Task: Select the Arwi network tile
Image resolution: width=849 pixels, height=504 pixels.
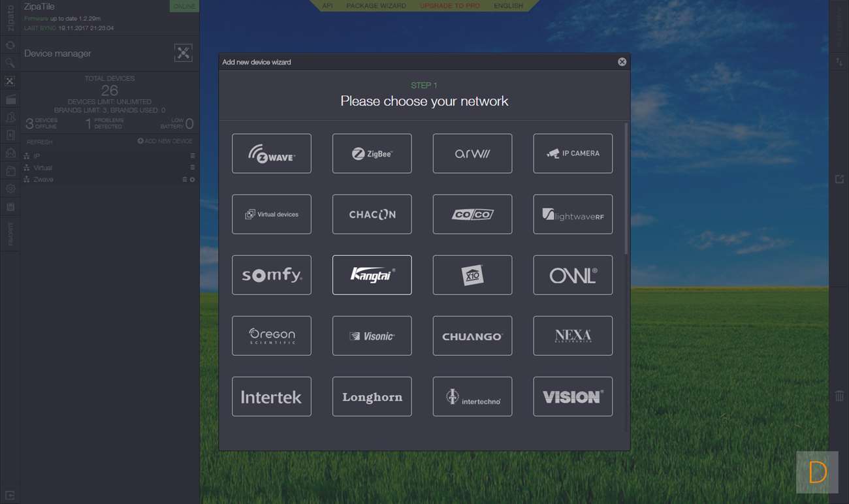Action: point(473,153)
